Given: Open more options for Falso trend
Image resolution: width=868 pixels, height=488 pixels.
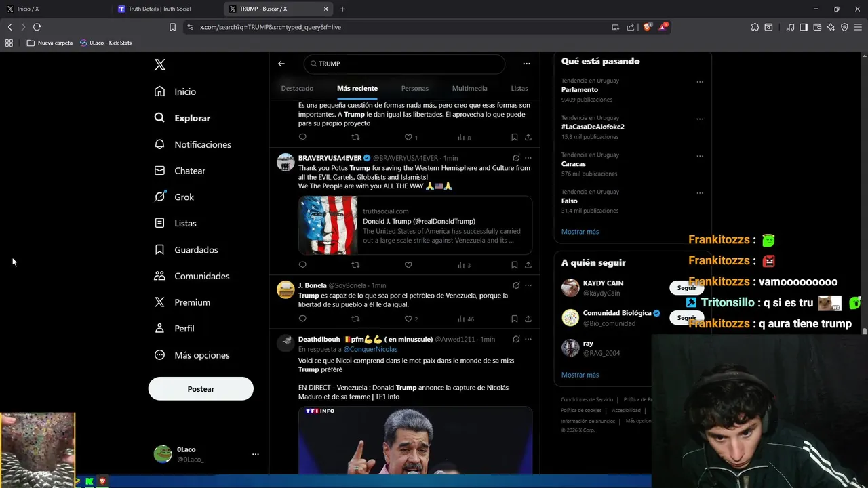Looking at the screenshot, I should (700, 193).
